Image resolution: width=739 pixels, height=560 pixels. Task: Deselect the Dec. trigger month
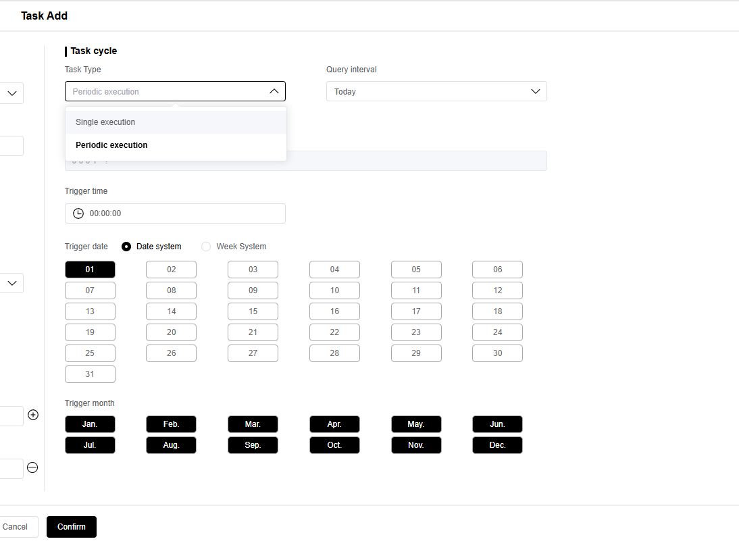coord(497,445)
